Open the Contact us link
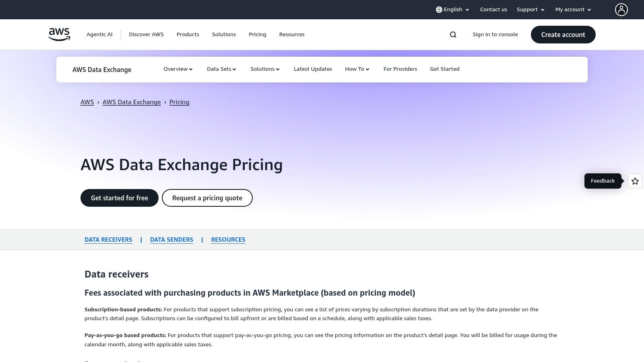644x362 pixels. pyautogui.click(x=493, y=10)
